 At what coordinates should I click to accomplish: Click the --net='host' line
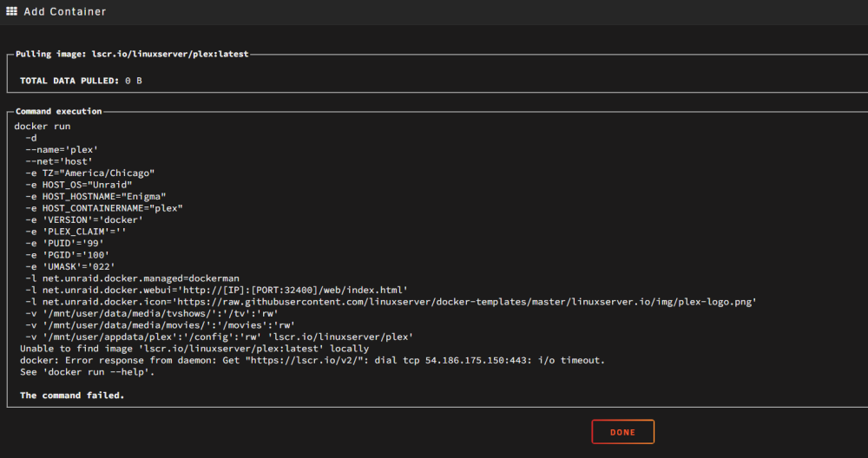(59, 161)
